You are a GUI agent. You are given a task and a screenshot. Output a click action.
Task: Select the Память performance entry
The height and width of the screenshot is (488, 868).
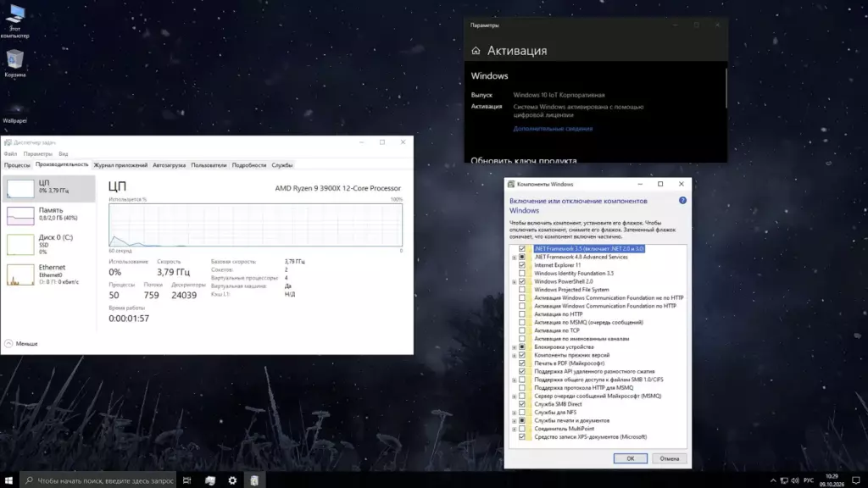[49, 214]
